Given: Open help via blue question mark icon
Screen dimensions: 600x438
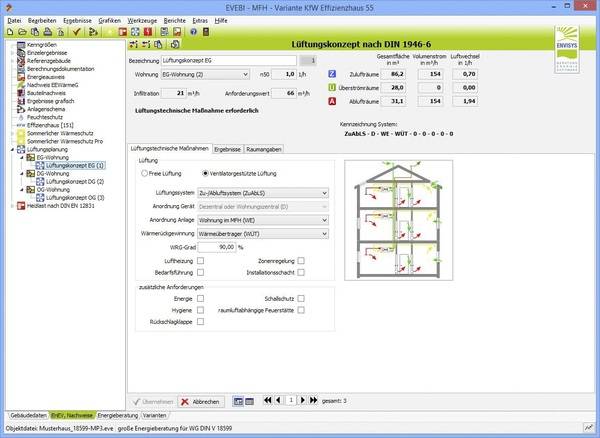Looking at the screenshot, I should tap(193, 32).
